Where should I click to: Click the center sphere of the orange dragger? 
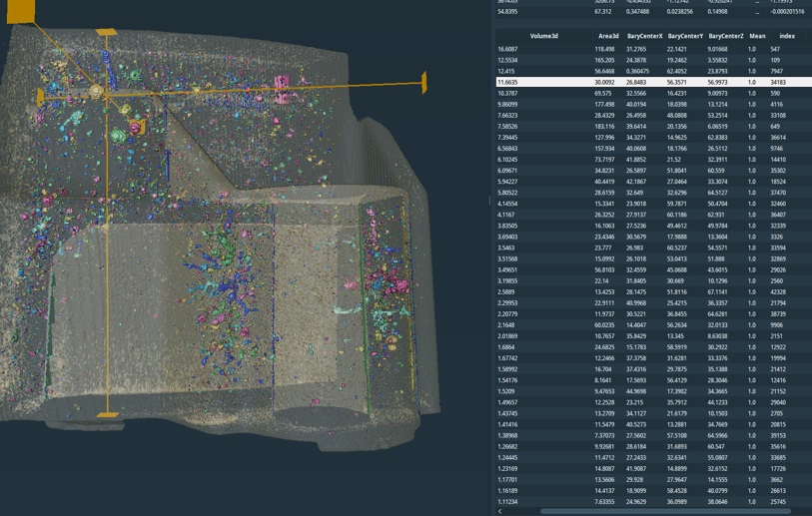point(97,90)
